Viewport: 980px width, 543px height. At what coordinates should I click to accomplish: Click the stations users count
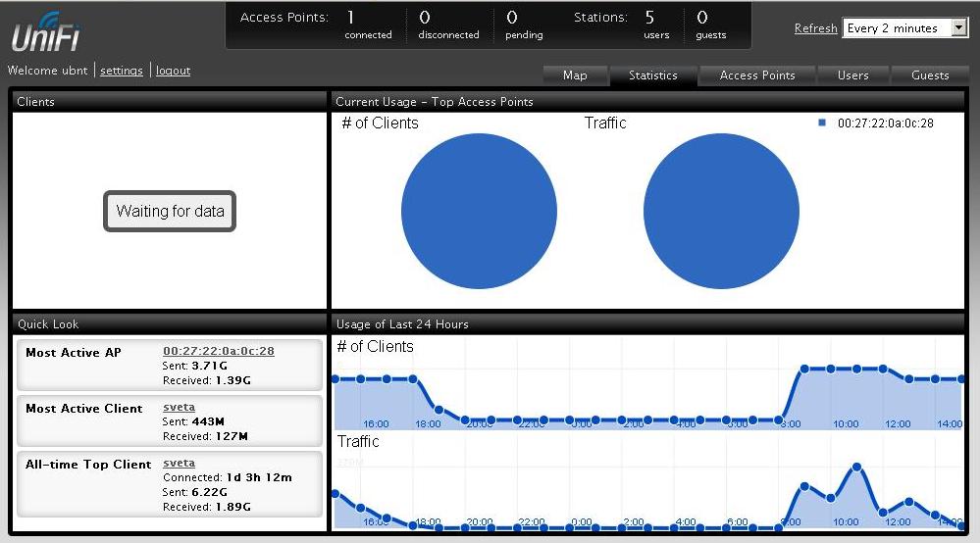tap(649, 18)
